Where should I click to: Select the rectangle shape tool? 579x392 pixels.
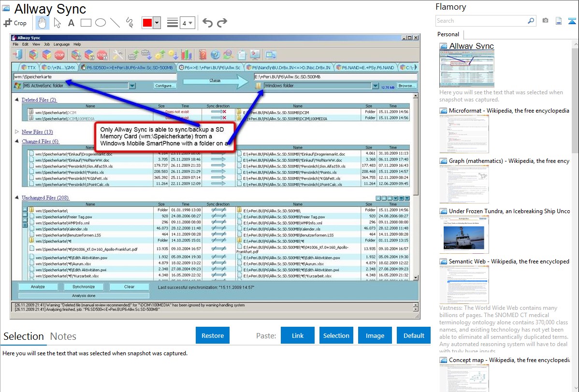point(86,23)
